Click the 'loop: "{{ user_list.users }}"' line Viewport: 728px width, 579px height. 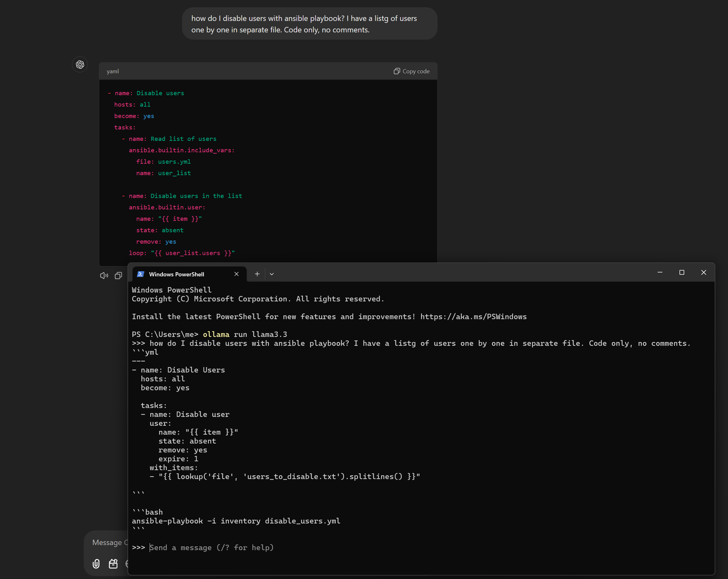pyautogui.click(x=182, y=253)
